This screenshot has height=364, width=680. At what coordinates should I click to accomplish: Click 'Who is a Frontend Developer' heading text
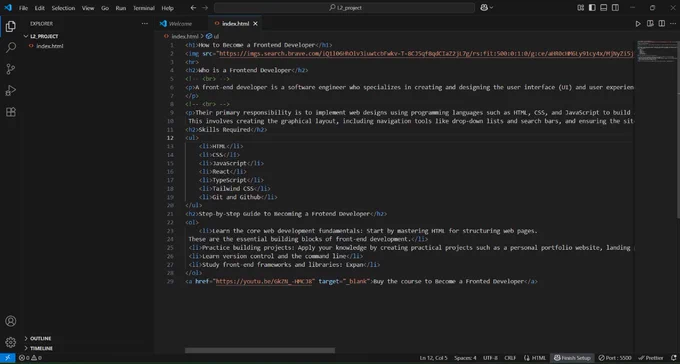(245, 70)
